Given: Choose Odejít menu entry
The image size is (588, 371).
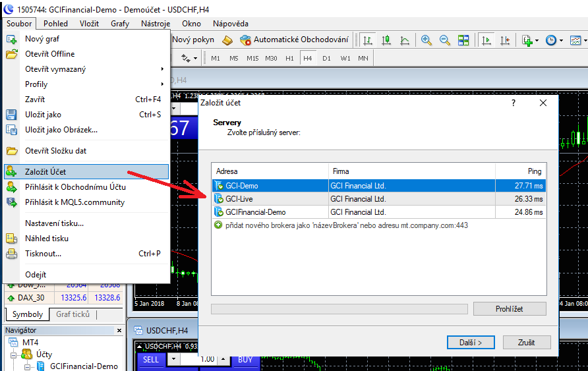Looking at the screenshot, I should 86,275.
